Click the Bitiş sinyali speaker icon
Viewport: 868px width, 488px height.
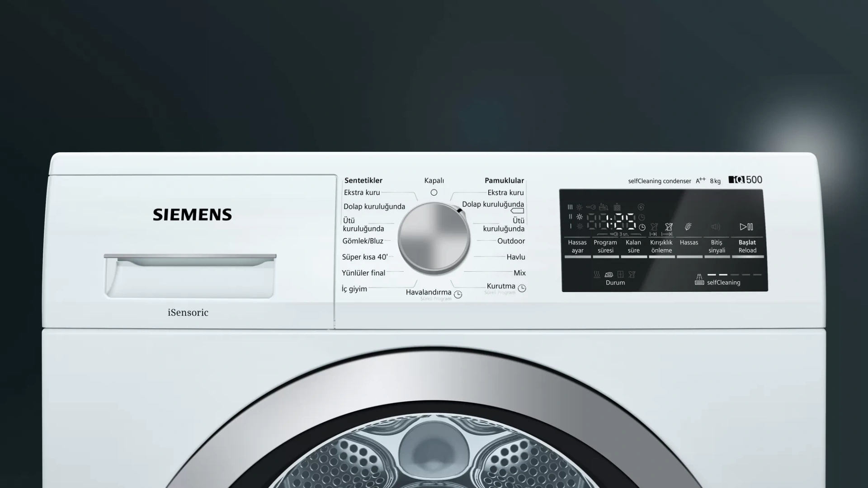point(716,227)
